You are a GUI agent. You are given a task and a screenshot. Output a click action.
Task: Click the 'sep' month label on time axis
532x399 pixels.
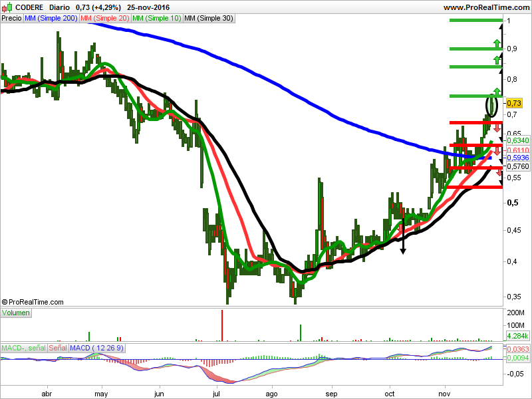click(x=331, y=394)
